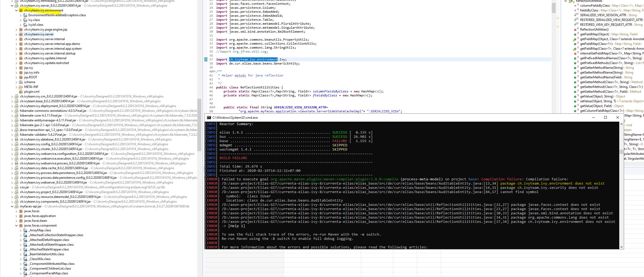Click the package explorer vertical scrollbar thumb

pos(199,125)
